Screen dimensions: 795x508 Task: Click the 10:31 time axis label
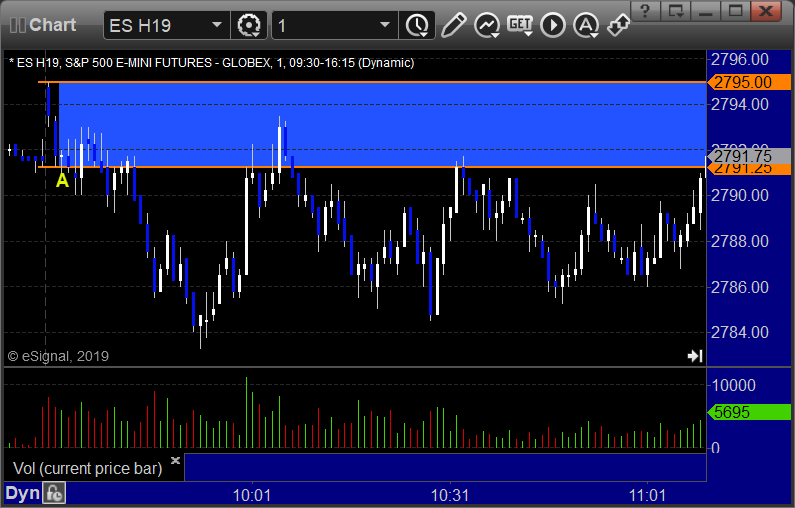[450, 495]
